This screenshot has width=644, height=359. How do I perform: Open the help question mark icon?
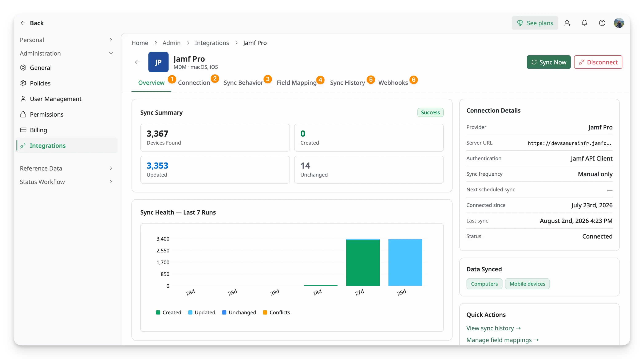(602, 23)
